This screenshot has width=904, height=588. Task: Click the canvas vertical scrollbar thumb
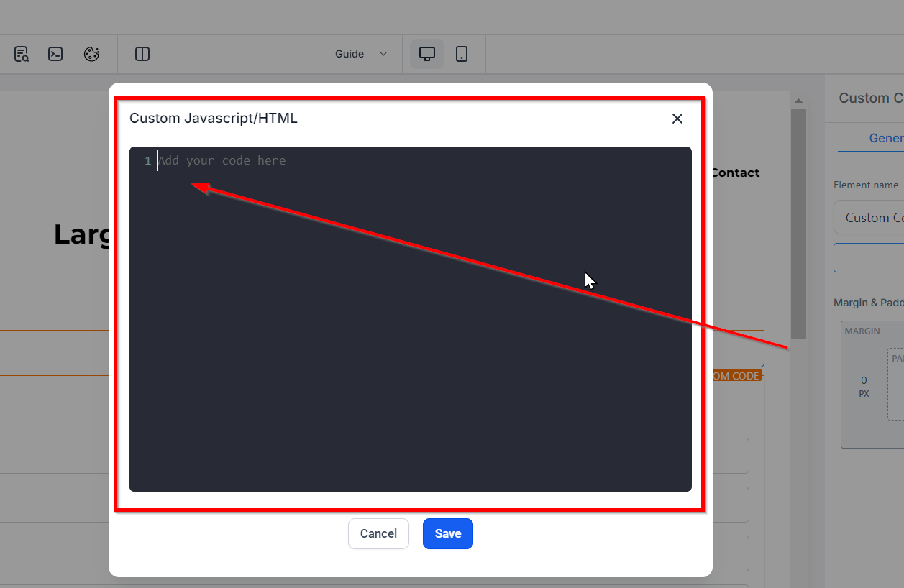pyautogui.click(x=798, y=223)
